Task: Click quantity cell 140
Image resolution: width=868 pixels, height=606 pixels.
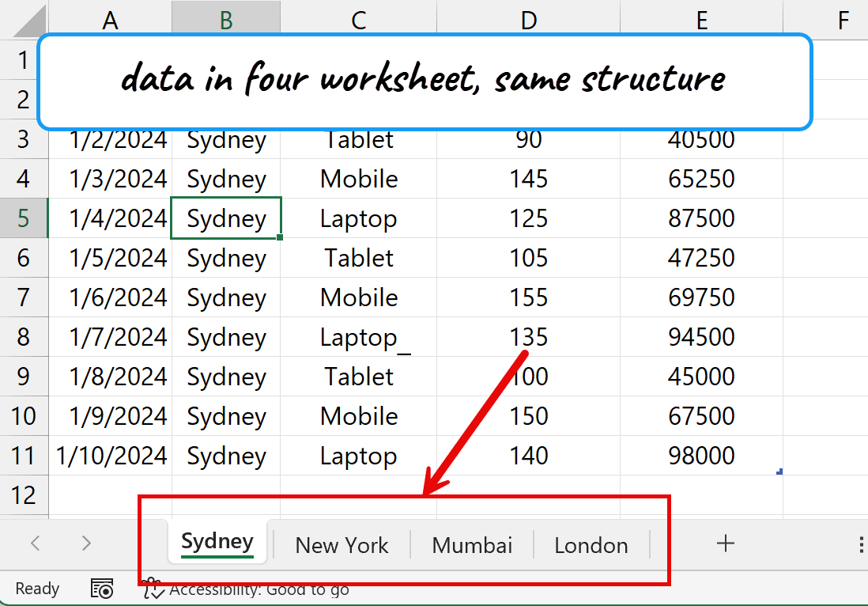Action: [x=529, y=456]
